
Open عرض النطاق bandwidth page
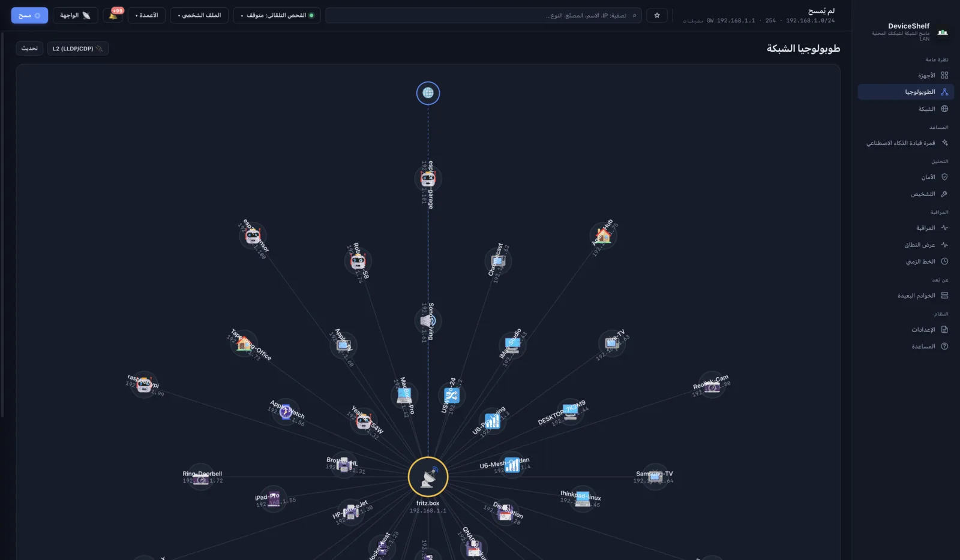point(906,245)
